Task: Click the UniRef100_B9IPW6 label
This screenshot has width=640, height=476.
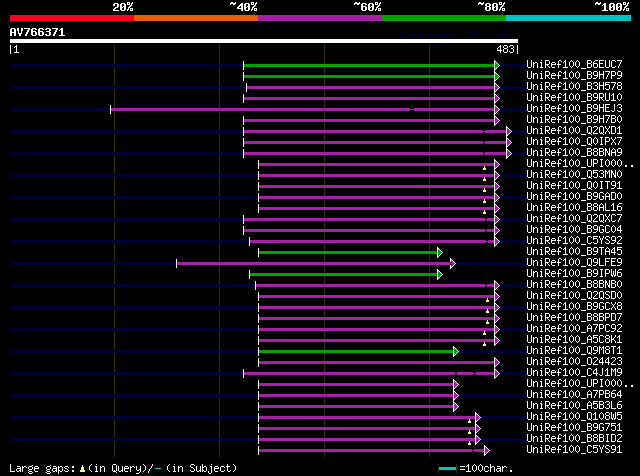Action: coord(574,274)
